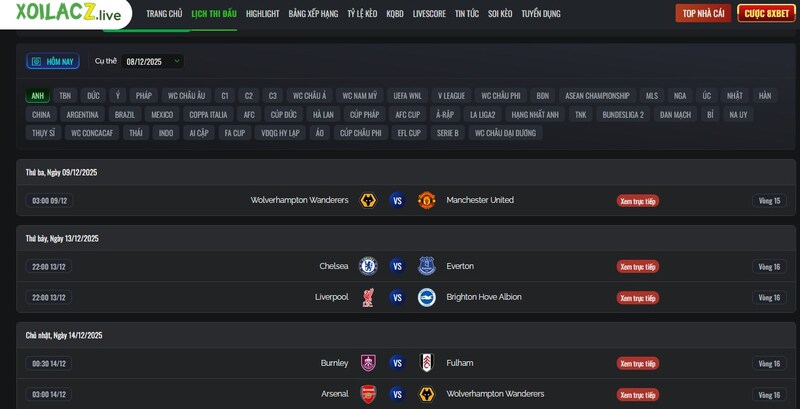Click the Cược 8XBET button
This screenshot has height=409, width=800.
(x=766, y=13)
